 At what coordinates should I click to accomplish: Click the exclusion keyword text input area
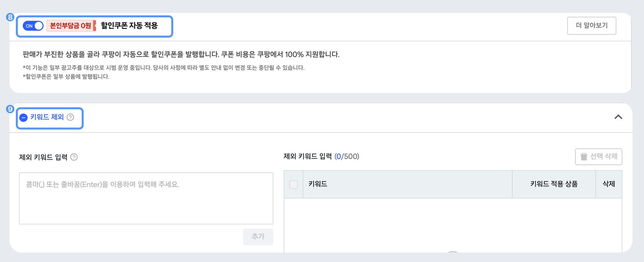click(146, 198)
